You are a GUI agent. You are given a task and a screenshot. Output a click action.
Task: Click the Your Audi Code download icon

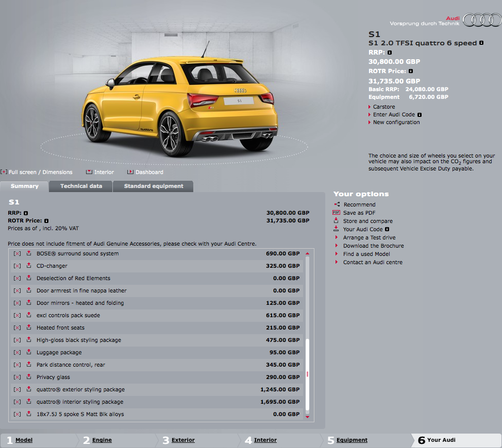[337, 229]
